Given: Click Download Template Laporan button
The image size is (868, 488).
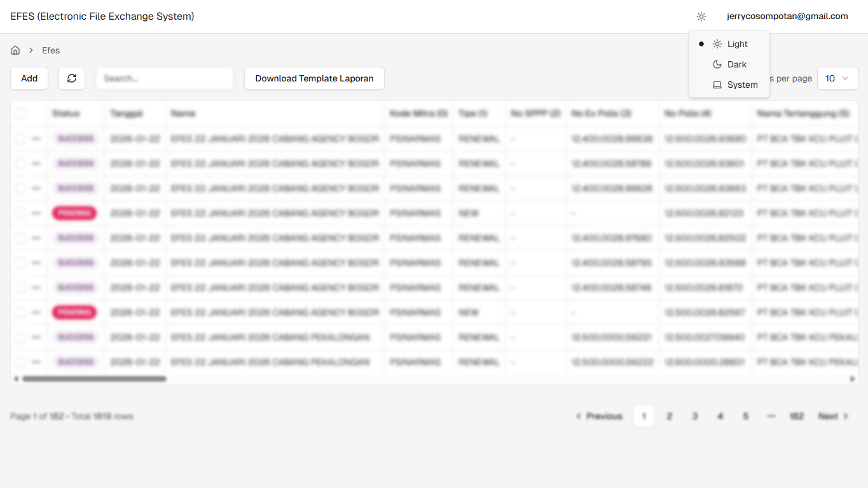Looking at the screenshot, I should (314, 78).
